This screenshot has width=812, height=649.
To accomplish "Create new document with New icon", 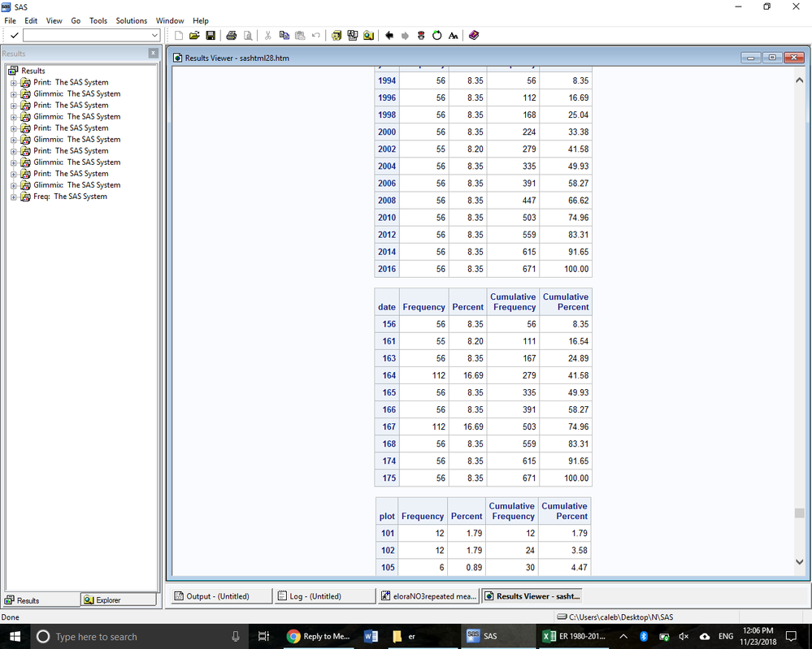I will (x=179, y=36).
